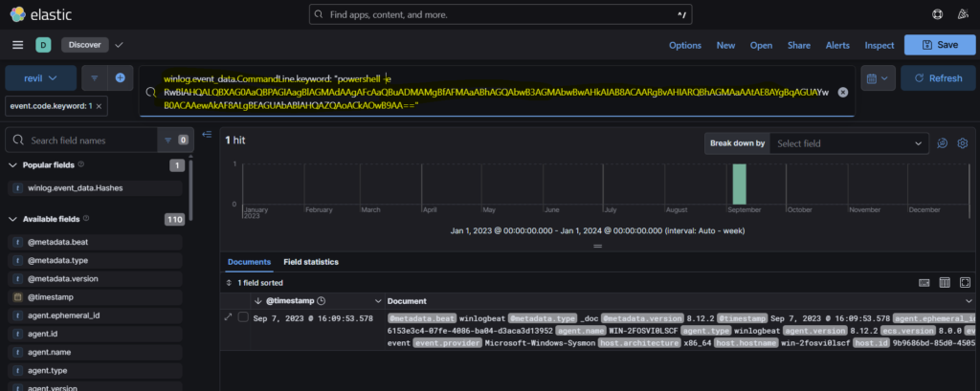Expand document row details arrow
The image size is (980, 391).
click(229, 317)
